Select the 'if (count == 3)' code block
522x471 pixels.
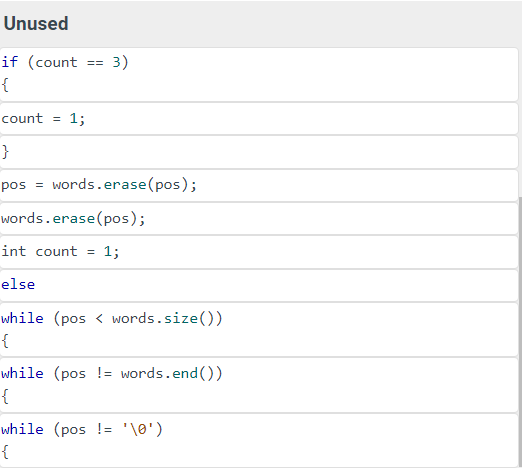click(x=259, y=75)
